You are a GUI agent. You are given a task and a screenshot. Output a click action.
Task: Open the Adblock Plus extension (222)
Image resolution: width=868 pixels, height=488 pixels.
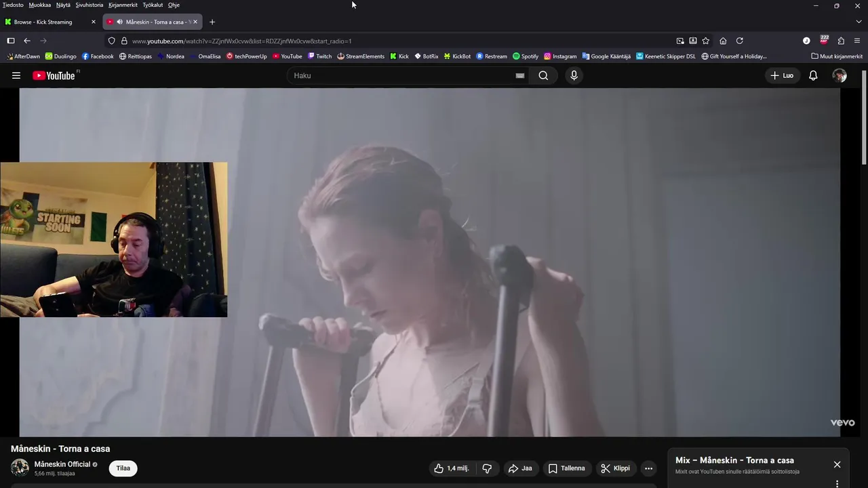[x=824, y=40]
